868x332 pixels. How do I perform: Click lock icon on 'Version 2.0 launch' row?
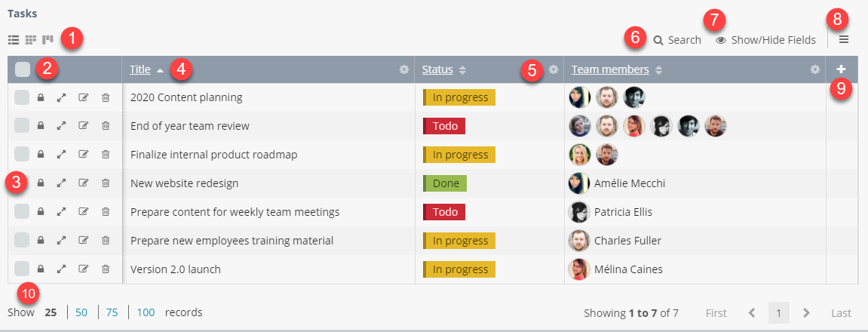click(x=41, y=269)
